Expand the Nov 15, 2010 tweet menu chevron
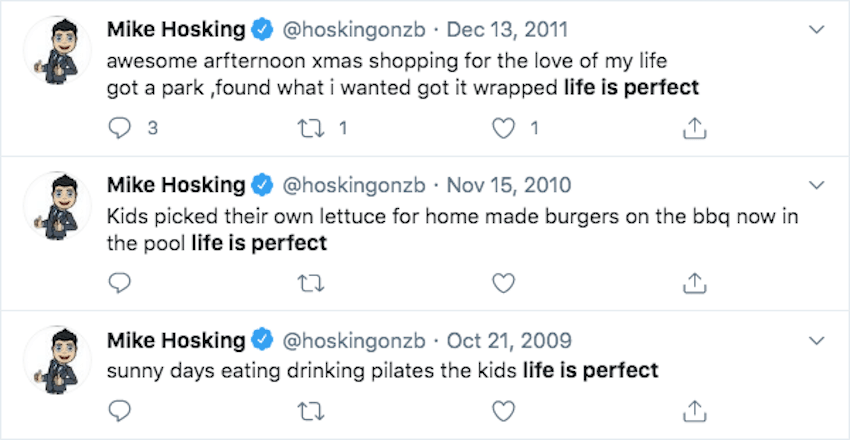Image resolution: width=850 pixels, height=440 pixels. [x=816, y=185]
